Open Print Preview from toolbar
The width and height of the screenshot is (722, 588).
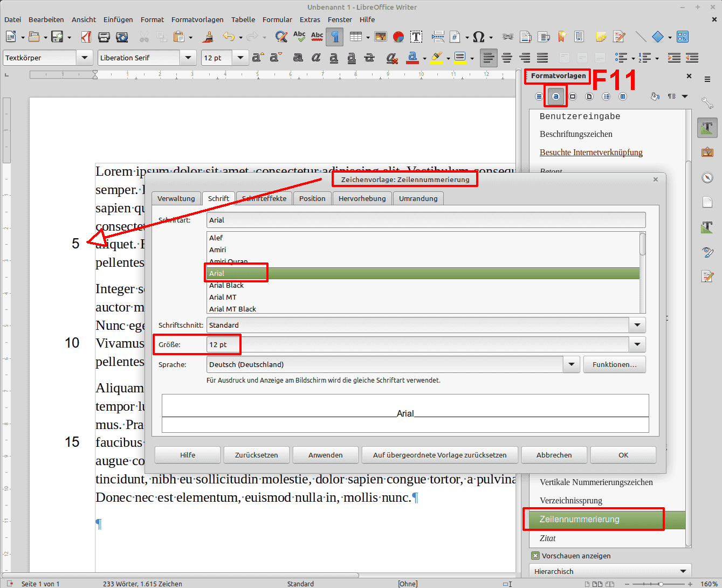coord(122,37)
